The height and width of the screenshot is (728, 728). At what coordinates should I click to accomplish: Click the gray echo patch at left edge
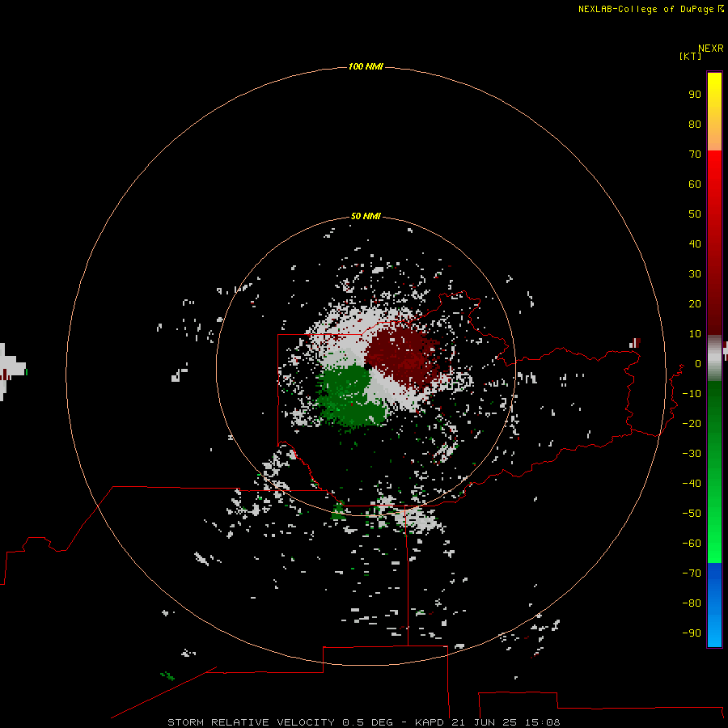11,370
